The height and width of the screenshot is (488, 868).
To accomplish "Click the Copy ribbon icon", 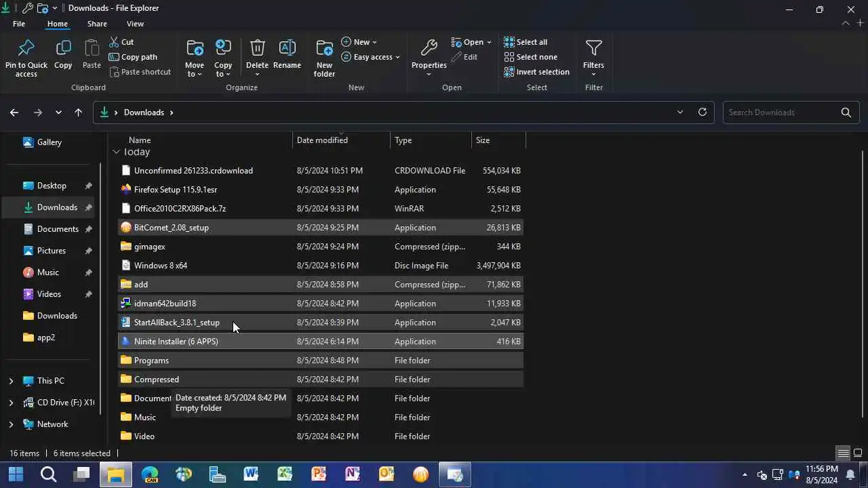I will tap(63, 48).
